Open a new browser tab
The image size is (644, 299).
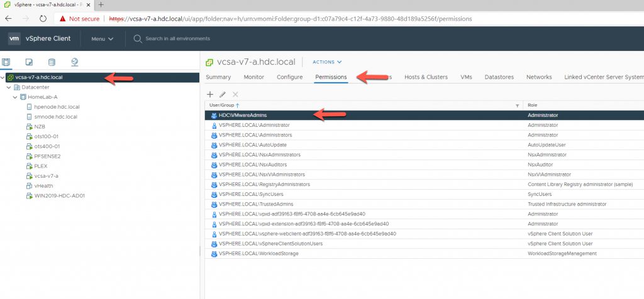[101, 5]
